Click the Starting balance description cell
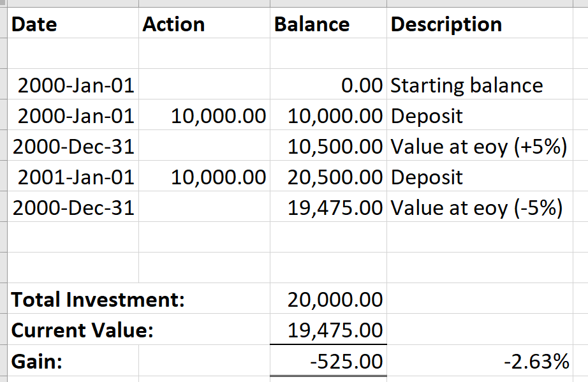 (x=480, y=84)
